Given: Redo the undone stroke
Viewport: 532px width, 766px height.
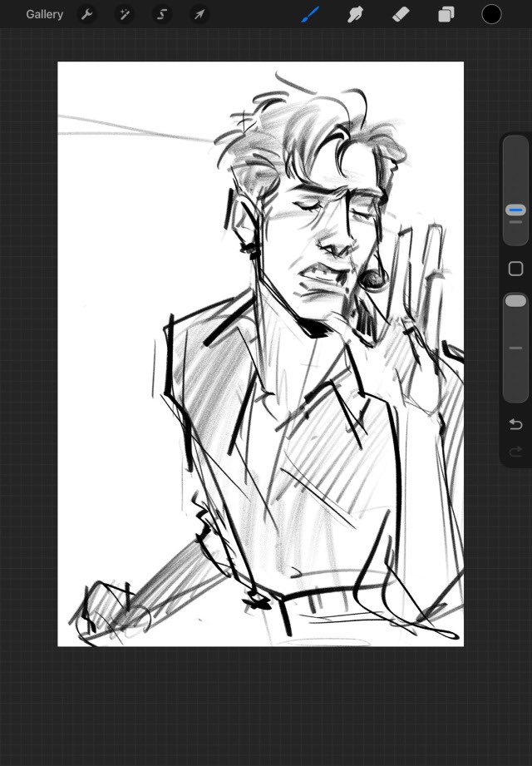Looking at the screenshot, I should 515,452.
